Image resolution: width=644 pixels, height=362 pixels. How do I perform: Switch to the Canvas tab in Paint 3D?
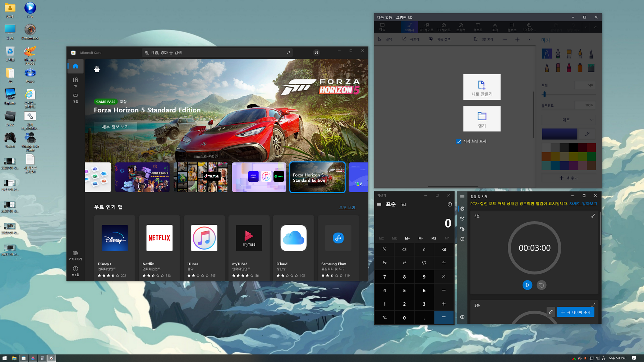point(512,27)
